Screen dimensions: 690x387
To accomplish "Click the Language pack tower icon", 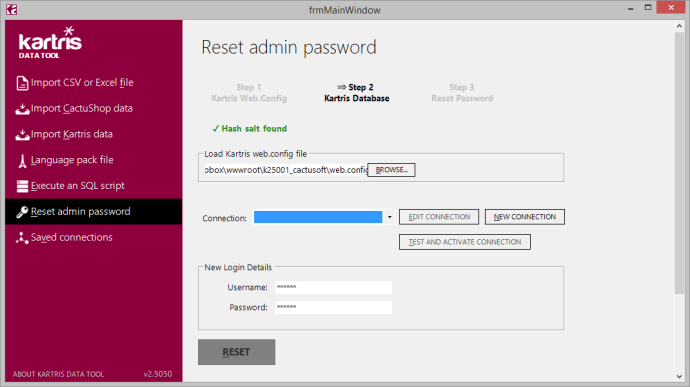I will coord(22,161).
